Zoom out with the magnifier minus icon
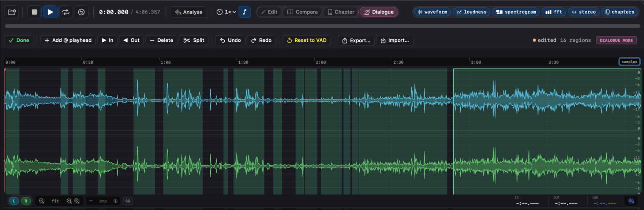The width and height of the screenshot is (644, 210). tap(42, 201)
